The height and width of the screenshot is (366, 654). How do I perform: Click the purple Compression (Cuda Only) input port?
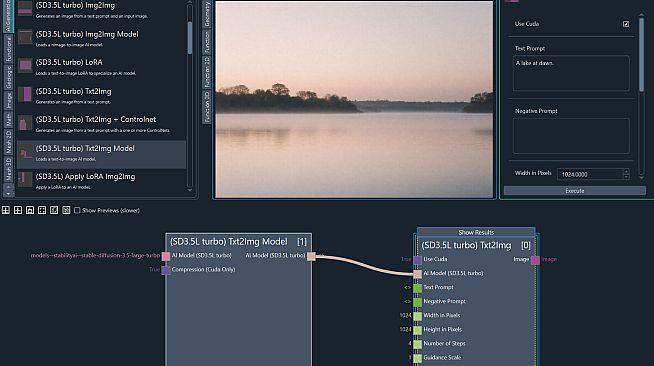point(166,270)
